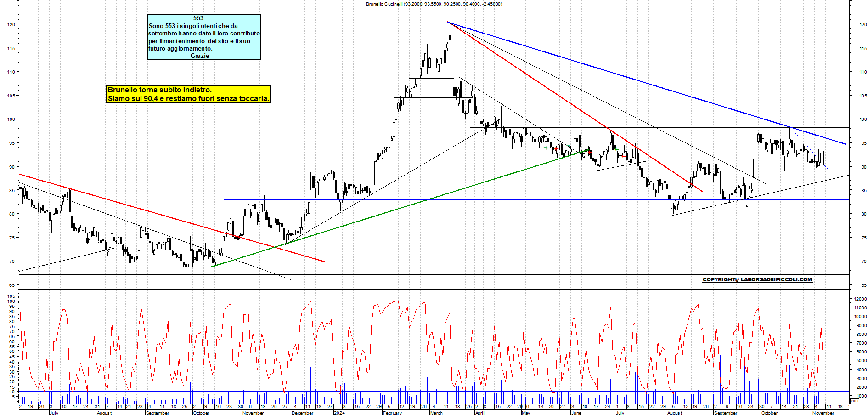Click the February month label

(x=393, y=413)
